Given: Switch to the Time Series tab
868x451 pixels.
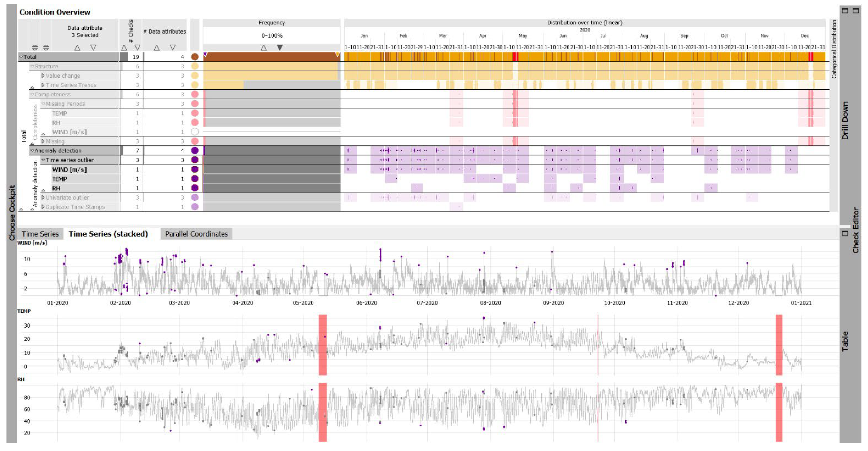Looking at the screenshot, I should tap(40, 234).
